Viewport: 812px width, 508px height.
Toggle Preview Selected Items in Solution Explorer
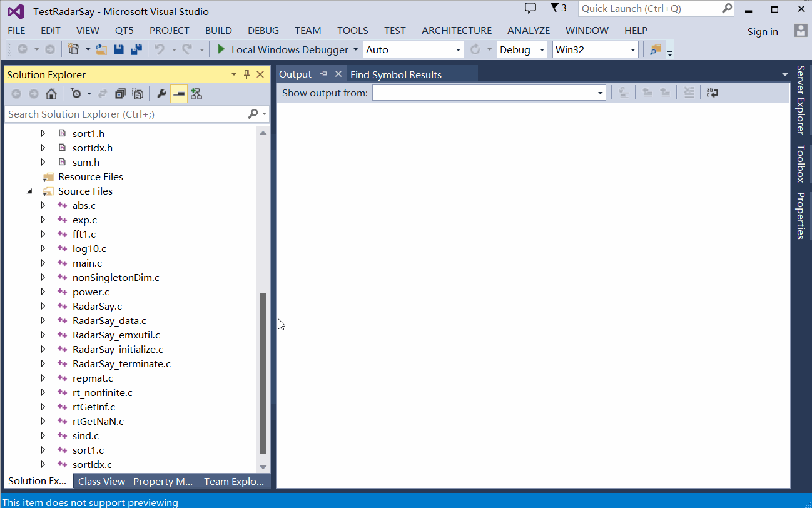pos(178,93)
